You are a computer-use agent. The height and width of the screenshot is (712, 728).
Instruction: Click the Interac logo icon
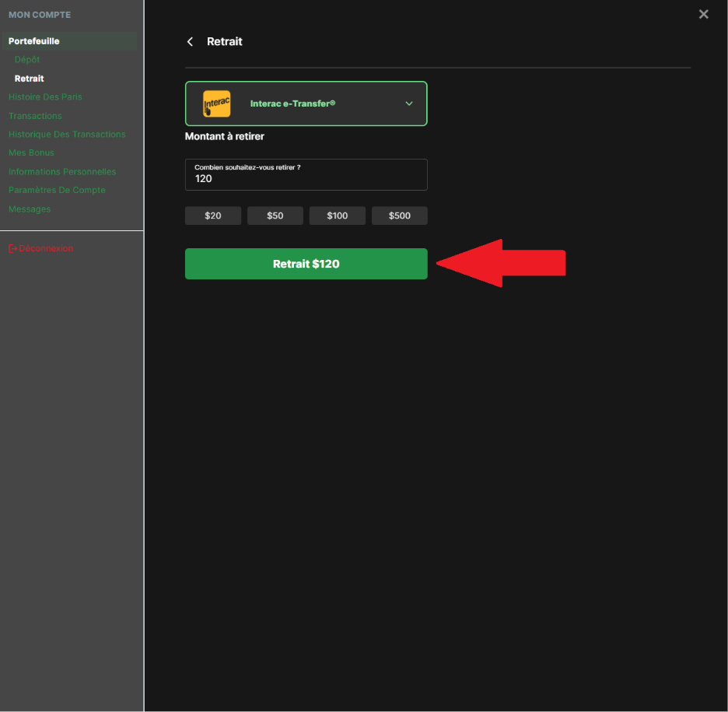click(216, 103)
